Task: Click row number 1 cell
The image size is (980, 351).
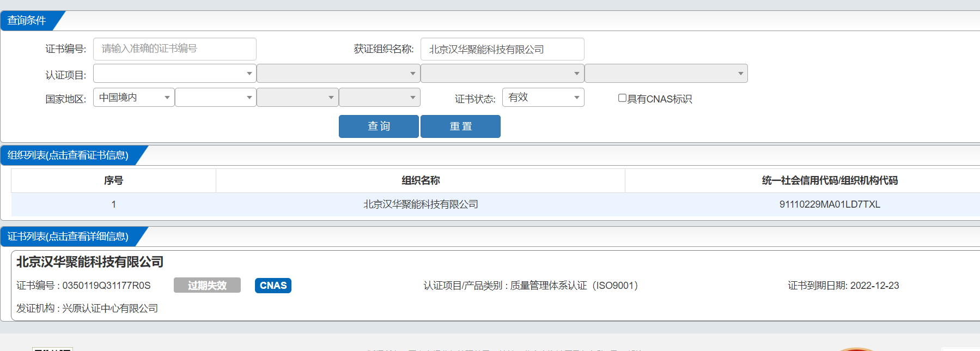Action: pyautogui.click(x=113, y=204)
